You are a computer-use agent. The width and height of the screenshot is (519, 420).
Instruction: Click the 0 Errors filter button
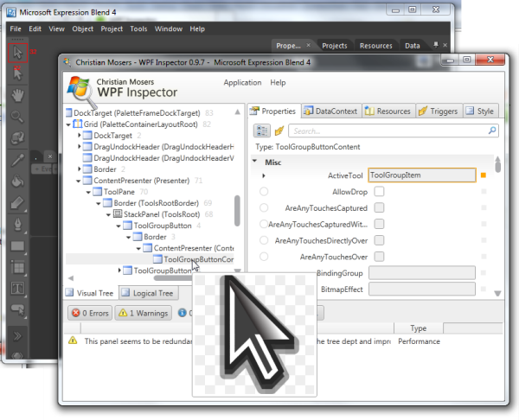90,313
